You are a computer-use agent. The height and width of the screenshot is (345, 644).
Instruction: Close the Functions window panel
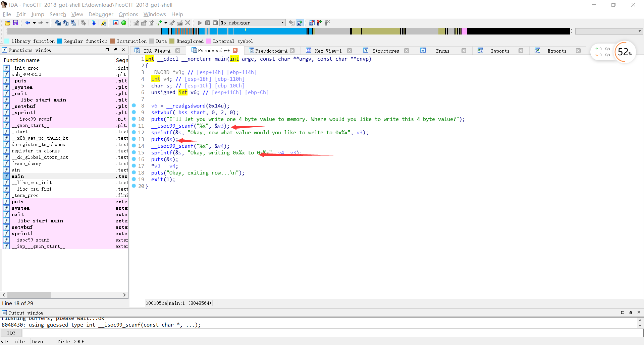coord(123,50)
